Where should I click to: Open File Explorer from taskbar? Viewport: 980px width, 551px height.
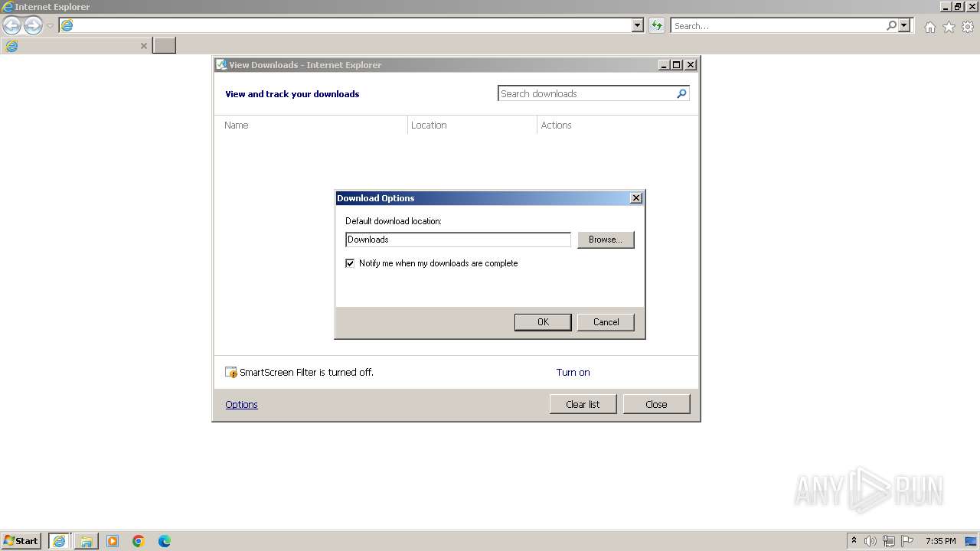coord(86,541)
